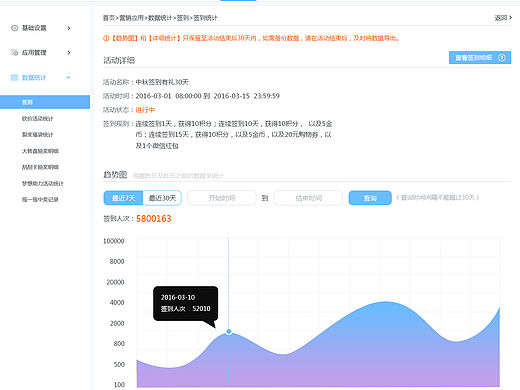Open 大转盘抽奖明细 submenu item
Image resolution: width=520 pixels, height=390 pixels.
point(40,151)
